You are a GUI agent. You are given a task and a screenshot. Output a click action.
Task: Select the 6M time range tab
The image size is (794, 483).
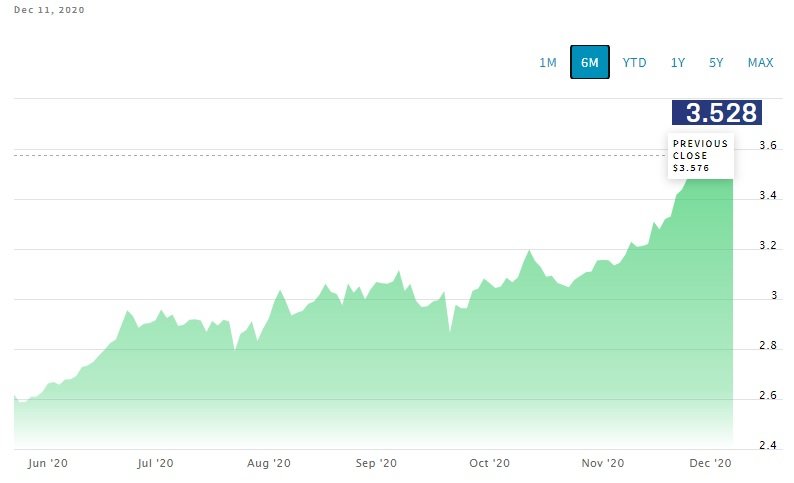point(590,63)
